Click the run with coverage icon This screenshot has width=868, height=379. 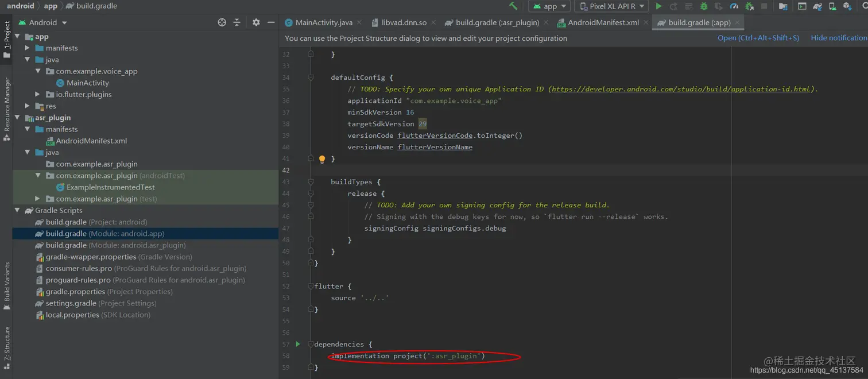coord(719,6)
